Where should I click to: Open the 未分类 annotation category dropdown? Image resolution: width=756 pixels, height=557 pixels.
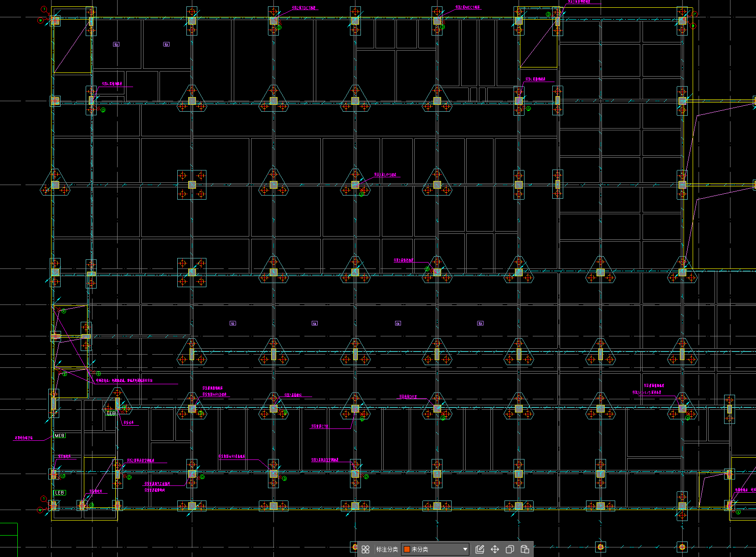(435, 549)
